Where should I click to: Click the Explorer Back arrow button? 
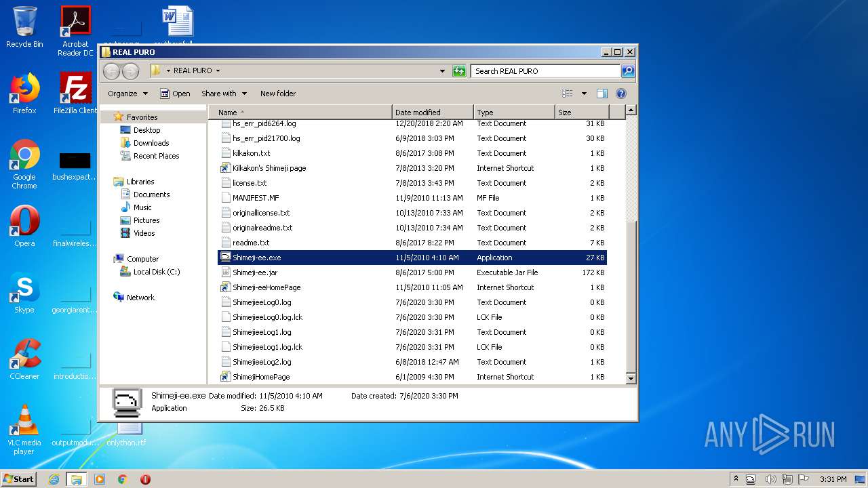(x=112, y=70)
